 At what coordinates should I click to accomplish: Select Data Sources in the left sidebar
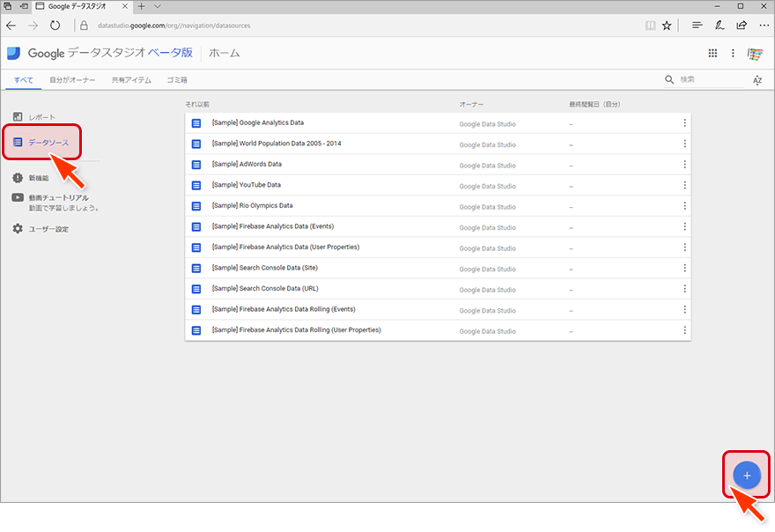click(41, 143)
